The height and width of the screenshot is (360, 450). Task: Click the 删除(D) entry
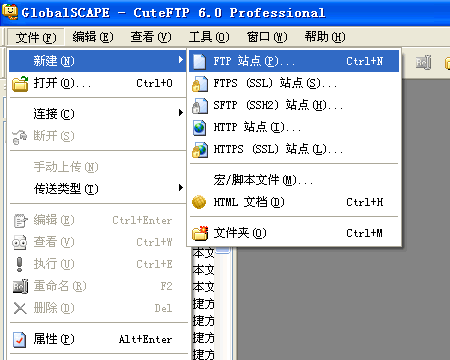(x=97, y=308)
